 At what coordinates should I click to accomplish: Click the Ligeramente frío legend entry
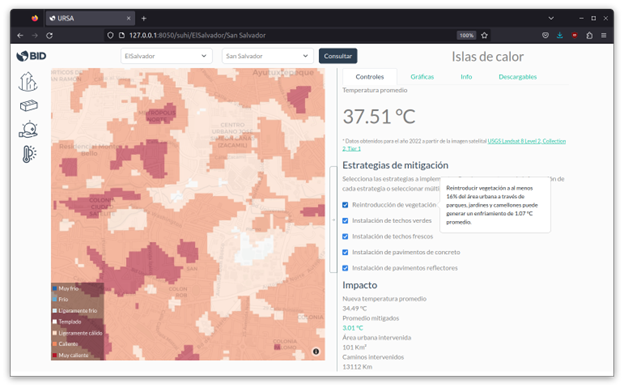tap(75, 311)
